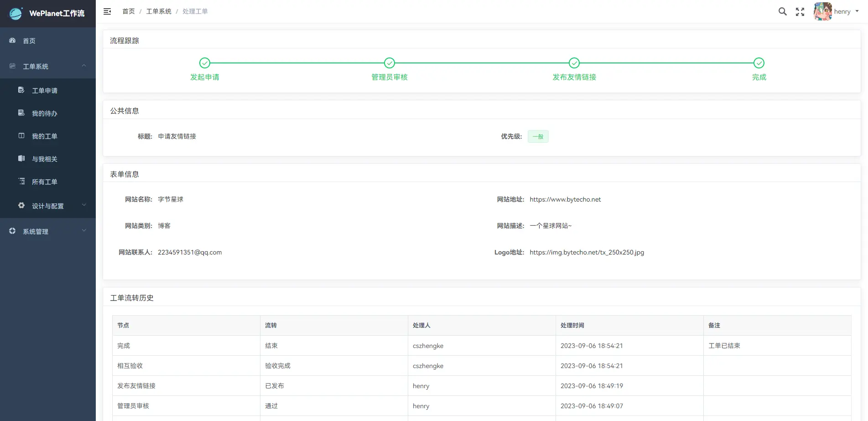Open the search magnifier icon

tap(783, 11)
